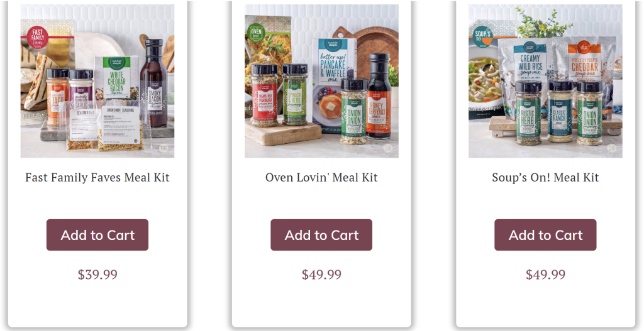Click the ts watermark on Fast Family photo
Screen dimensions: 644x331
(x=164, y=148)
